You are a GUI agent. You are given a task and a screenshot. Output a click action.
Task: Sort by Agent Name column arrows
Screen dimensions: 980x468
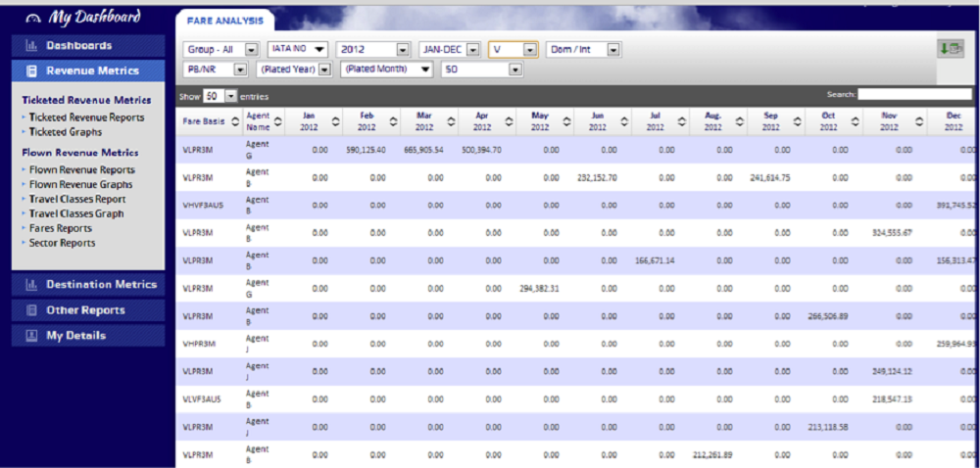click(279, 121)
